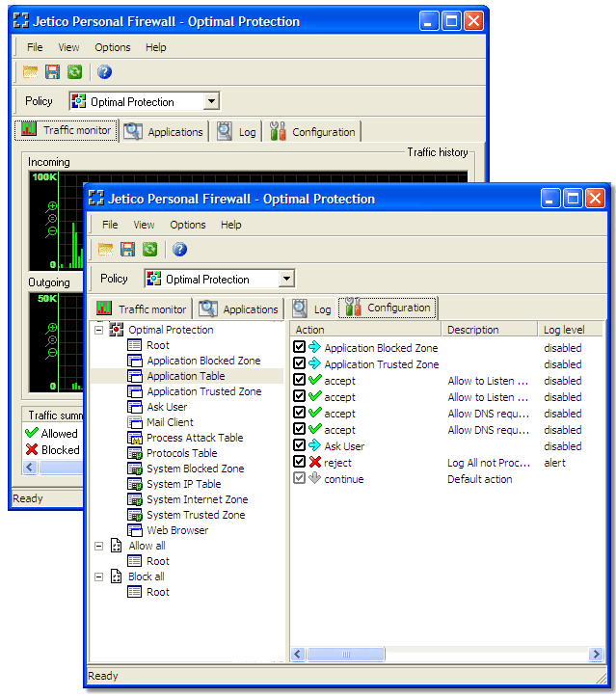The width and height of the screenshot is (616, 697).
Task: Click save disk icon in back window toolbar
Action: click(52, 72)
